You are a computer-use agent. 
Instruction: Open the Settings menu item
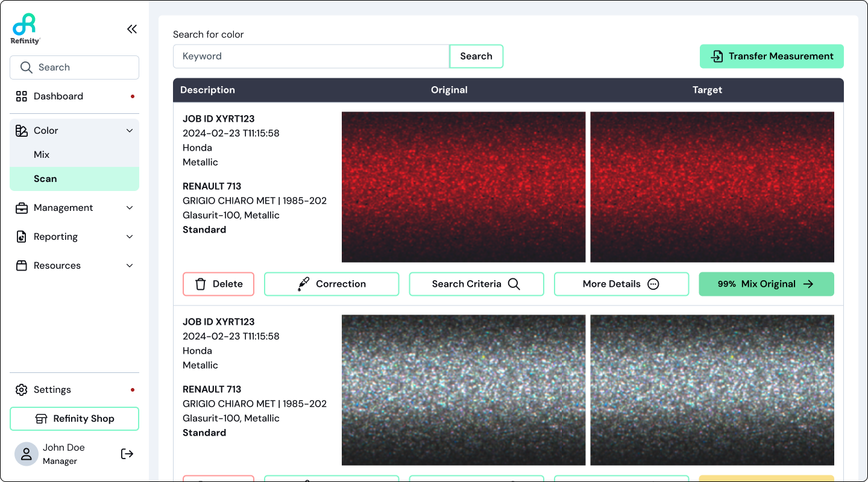[75, 390]
